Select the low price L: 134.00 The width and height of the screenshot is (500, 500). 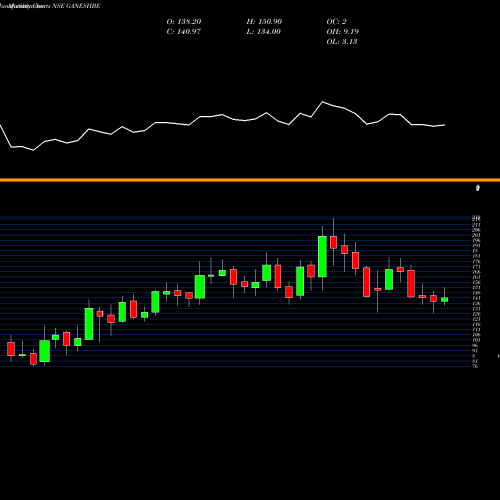coord(263,32)
